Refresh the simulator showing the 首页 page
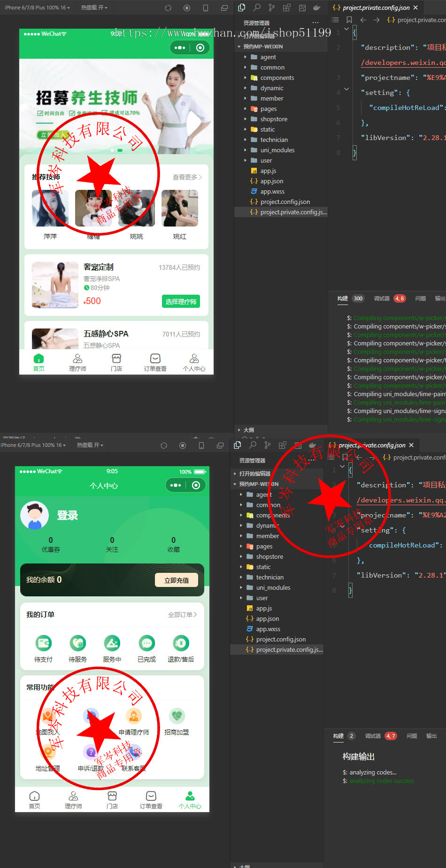This screenshot has width=446, height=868. point(168,8)
